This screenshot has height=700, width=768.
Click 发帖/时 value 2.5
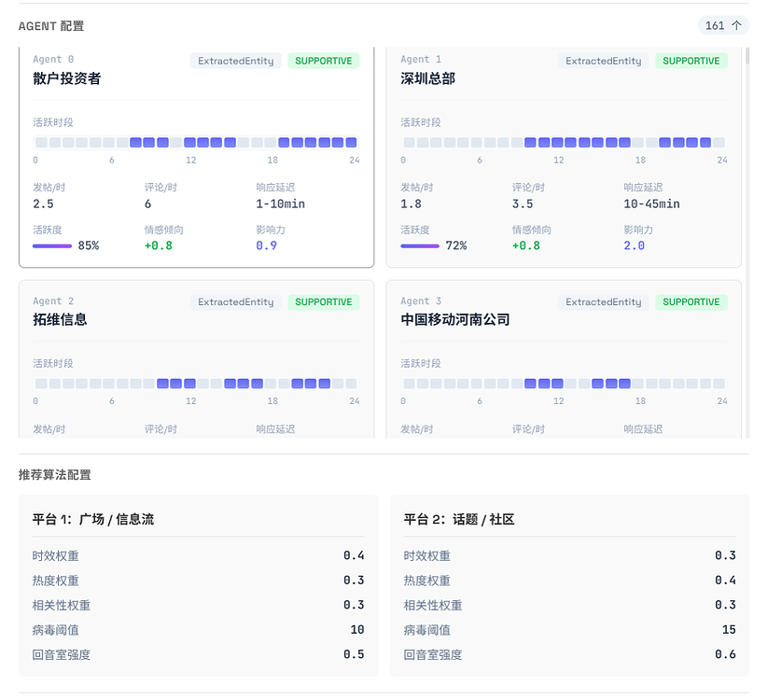point(43,203)
